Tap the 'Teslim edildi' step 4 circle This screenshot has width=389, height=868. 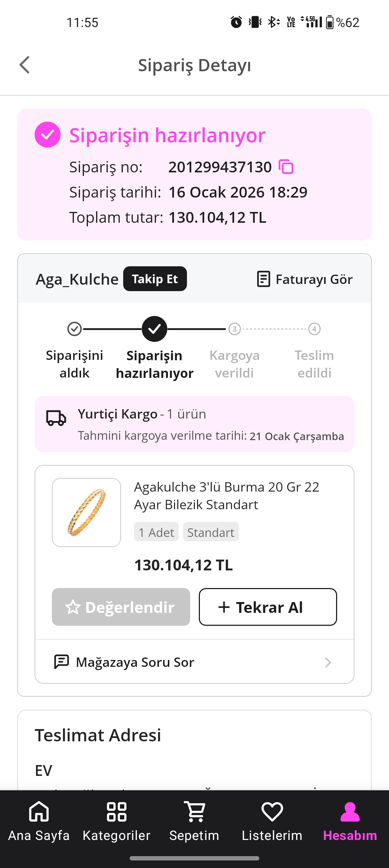314,329
